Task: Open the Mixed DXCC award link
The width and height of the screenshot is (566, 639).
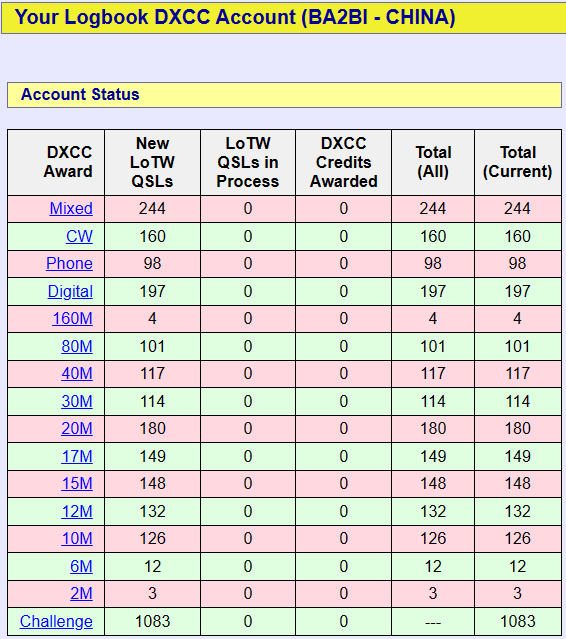Action: [x=71, y=209]
